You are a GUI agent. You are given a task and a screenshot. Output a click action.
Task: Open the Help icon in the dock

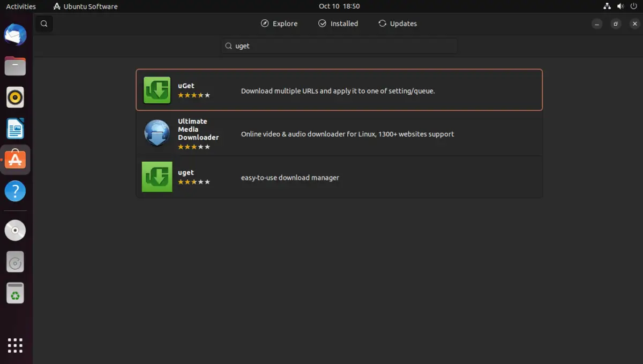pos(15,191)
